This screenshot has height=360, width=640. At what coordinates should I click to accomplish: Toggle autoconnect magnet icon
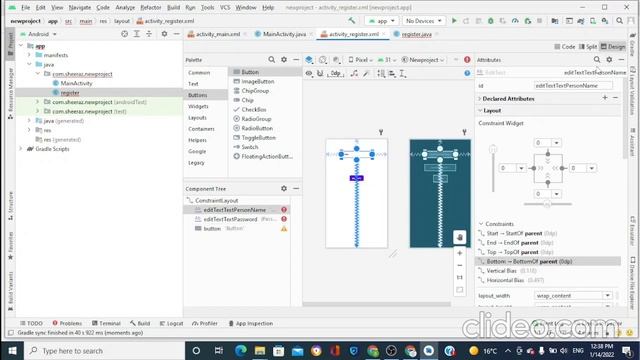coord(320,73)
